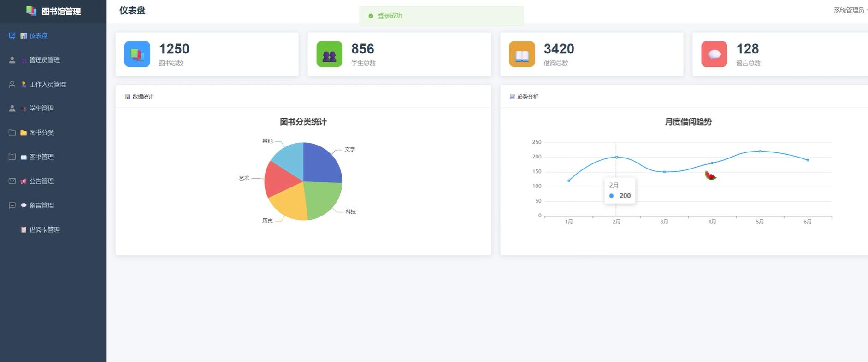This screenshot has width=868, height=362.
Task: Click the 图书馆管理 app title
Action: (x=61, y=12)
